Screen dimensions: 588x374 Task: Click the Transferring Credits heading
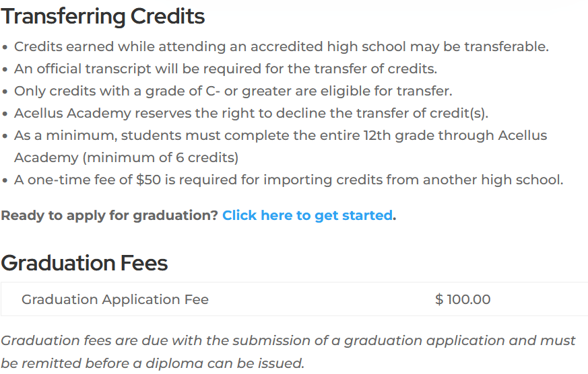(103, 16)
